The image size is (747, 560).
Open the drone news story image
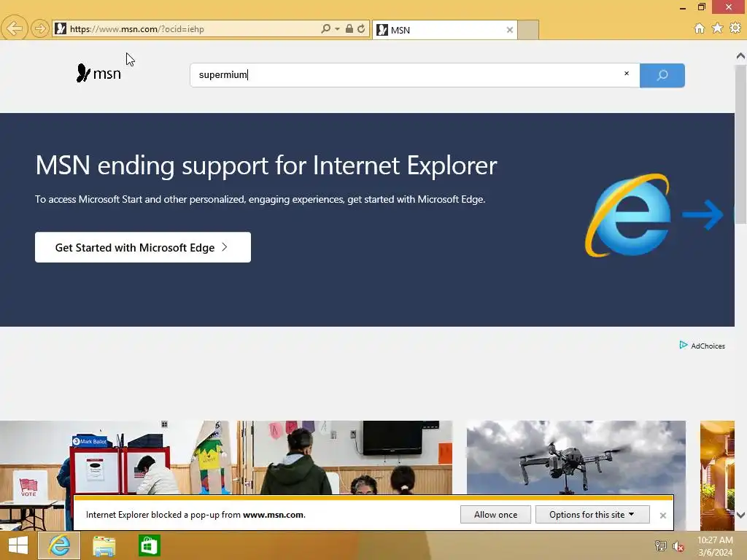coord(576,457)
